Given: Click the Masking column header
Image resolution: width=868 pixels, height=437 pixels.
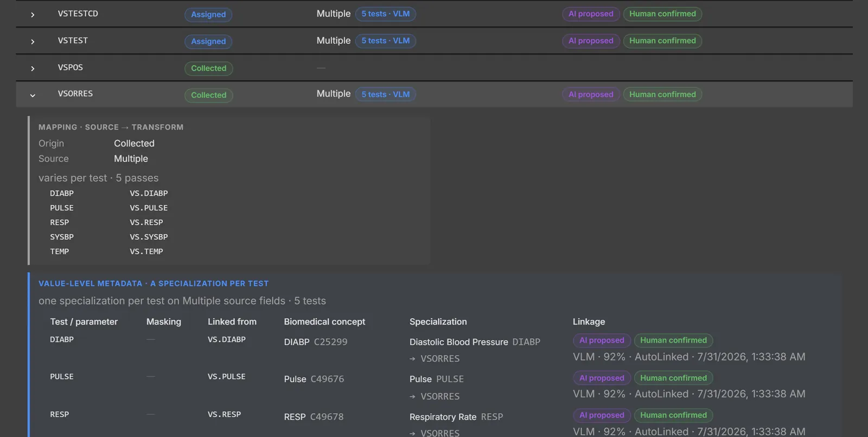Looking at the screenshot, I should click(164, 322).
